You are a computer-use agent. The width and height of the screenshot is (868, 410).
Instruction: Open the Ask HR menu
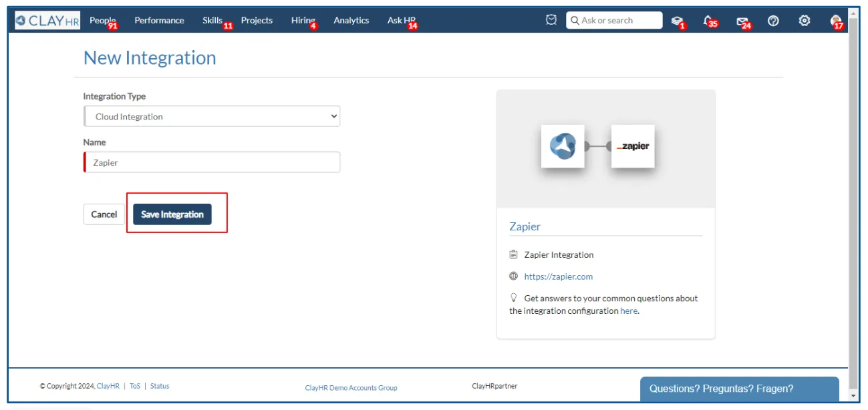402,21
